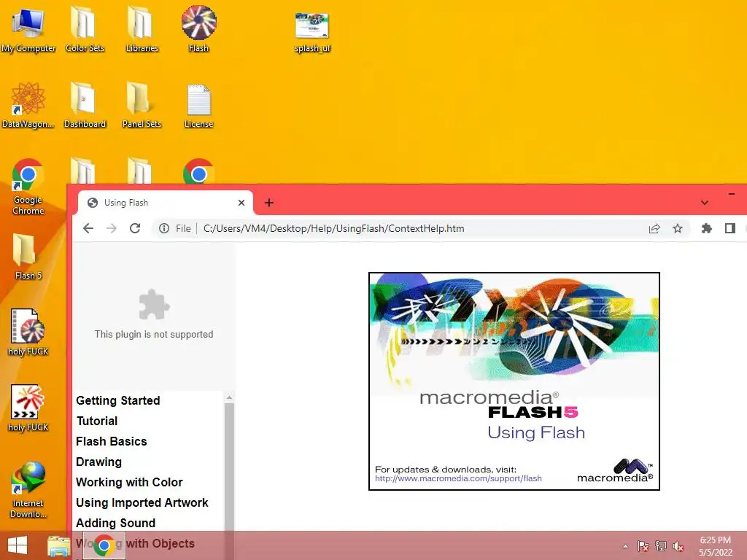The height and width of the screenshot is (560, 747).
Task: Select the Using Flash tab
Action: (166, 203)
